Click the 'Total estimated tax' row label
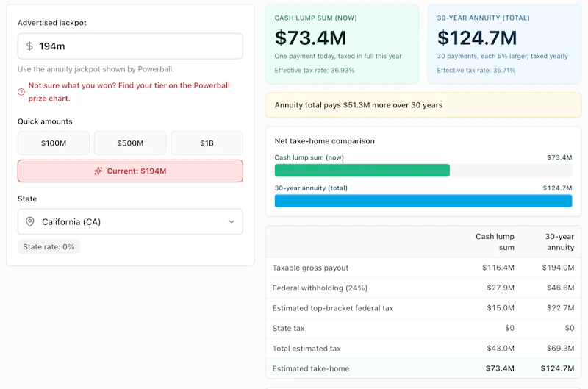 coord(306,349)
